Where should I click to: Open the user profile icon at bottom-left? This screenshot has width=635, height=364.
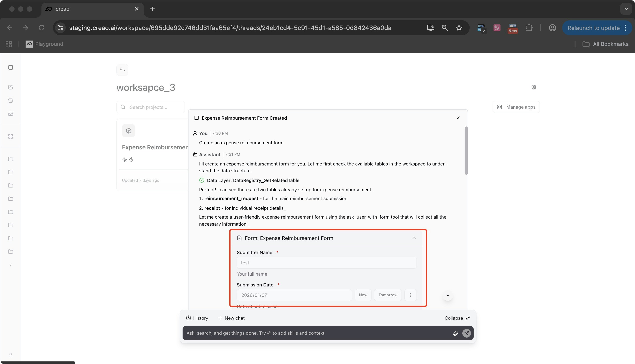[x=11, y=355]
